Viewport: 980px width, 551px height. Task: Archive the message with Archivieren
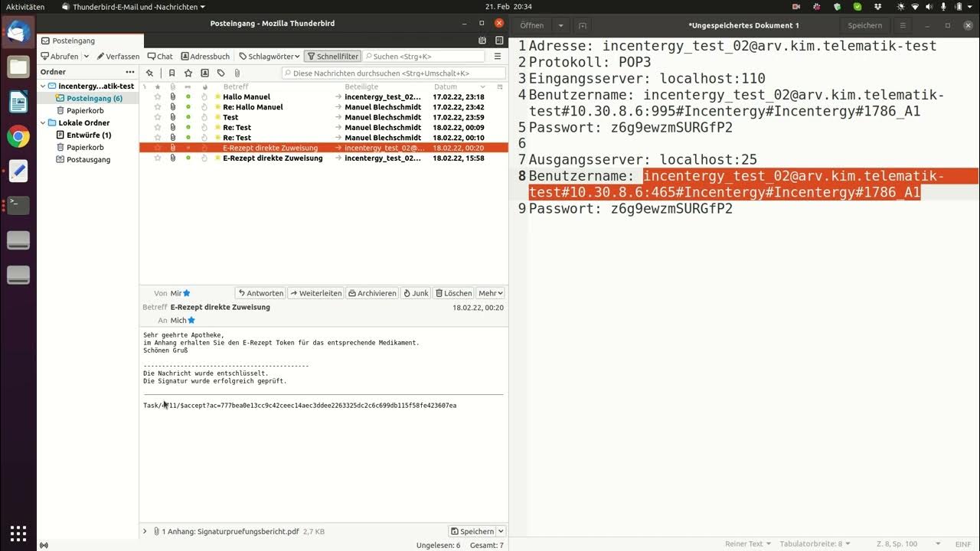[x=372, y=293]
